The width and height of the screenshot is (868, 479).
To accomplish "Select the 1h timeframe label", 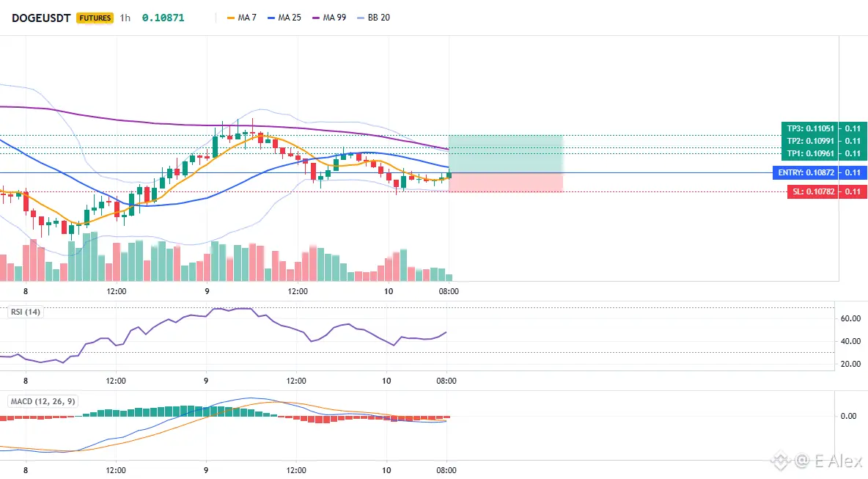I will click(x=125, y=18).
